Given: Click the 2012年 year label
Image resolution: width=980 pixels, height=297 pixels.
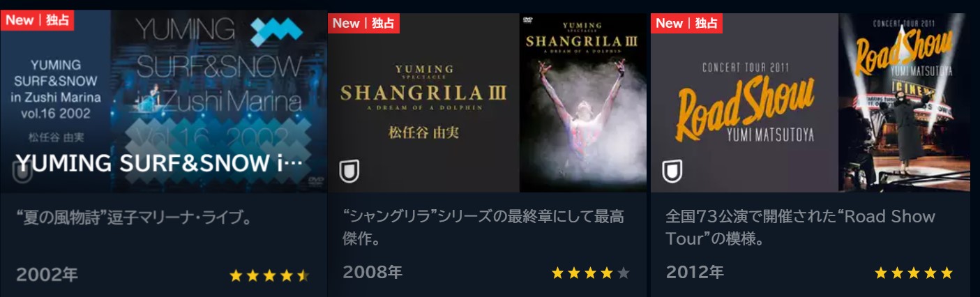Looking at the screenshot, I should tap(695, 272).
